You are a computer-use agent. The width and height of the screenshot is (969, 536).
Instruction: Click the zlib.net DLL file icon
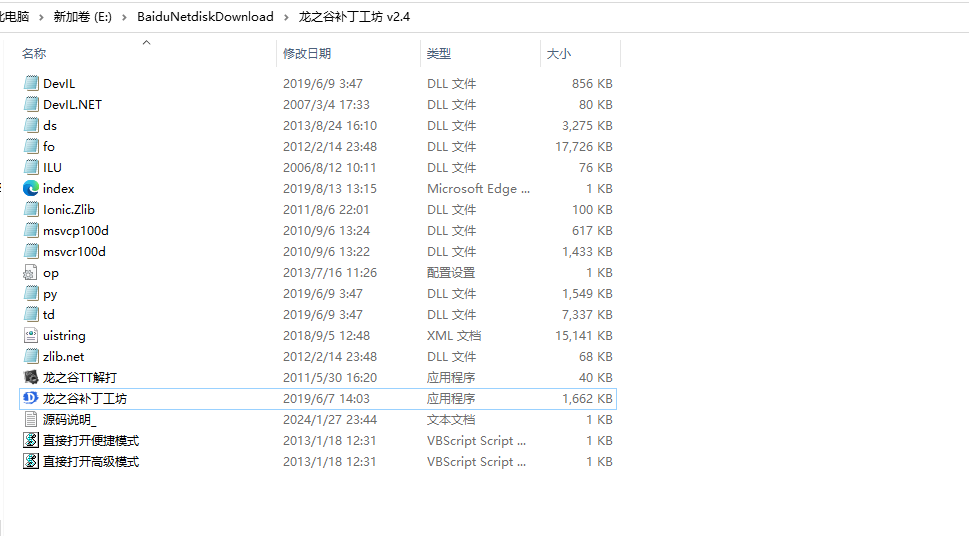pyautogui.click(x=31, y=356)
